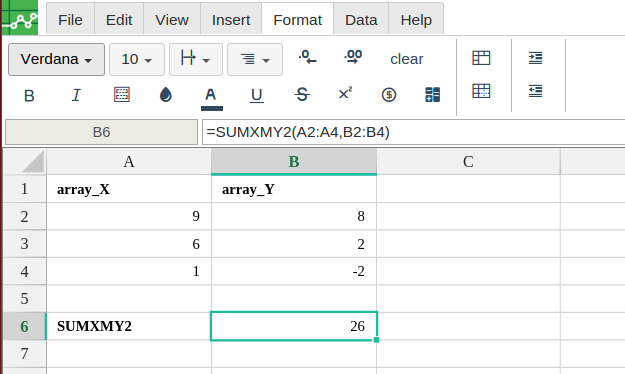Viewport: 625px width, 374px height.
Task: Toggle italic text style
Action: click(x=76, y=95)
